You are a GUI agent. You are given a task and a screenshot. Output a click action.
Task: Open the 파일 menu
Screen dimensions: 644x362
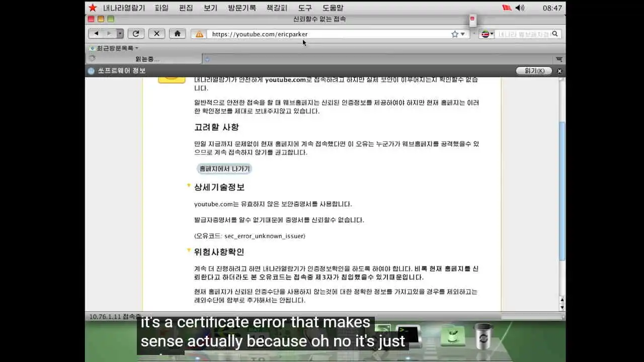[x=162, y=8]
